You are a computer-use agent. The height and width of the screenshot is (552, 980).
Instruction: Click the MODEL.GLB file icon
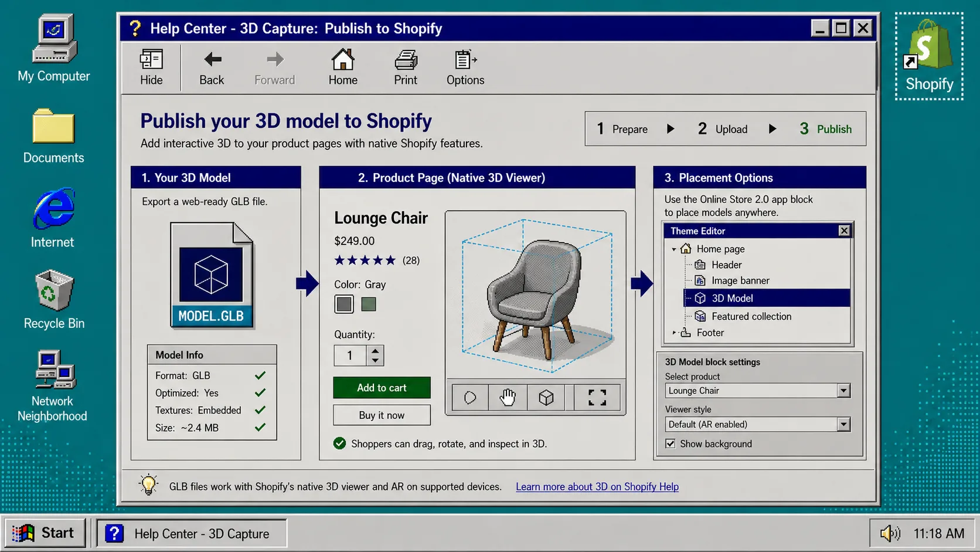click(x=212, y=275)
